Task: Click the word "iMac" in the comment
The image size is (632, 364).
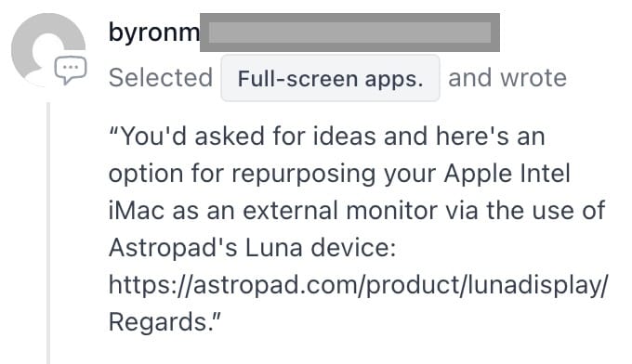Action: tap(137, 210)
